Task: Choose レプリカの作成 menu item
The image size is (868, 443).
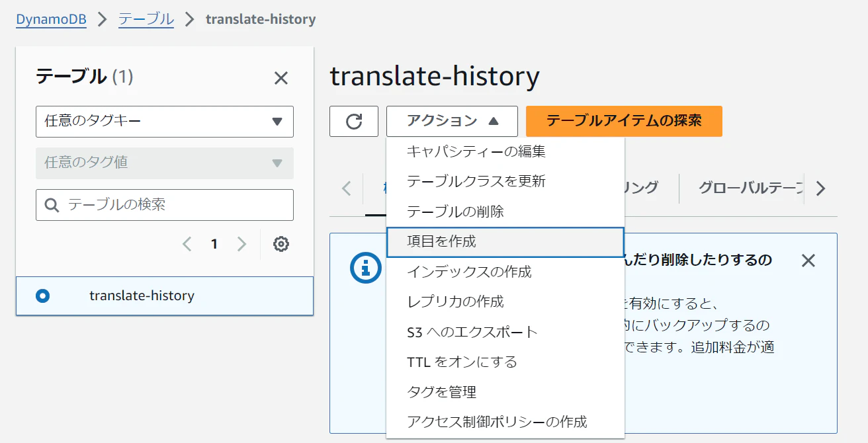Action: [505, 302]
